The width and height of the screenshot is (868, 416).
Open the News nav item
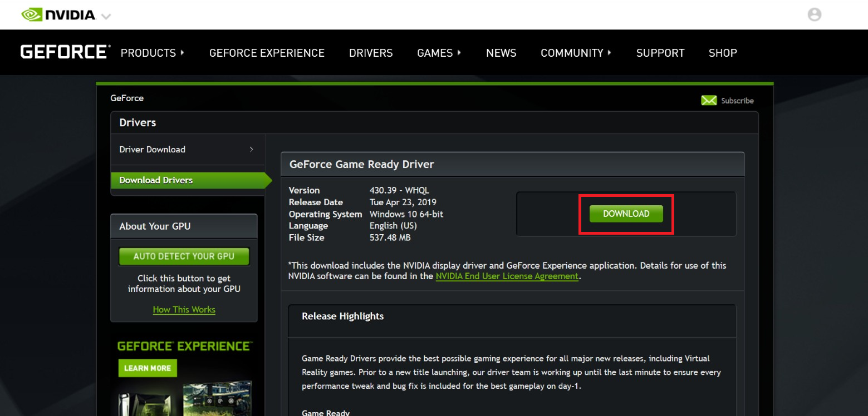[x=501, y=53]
